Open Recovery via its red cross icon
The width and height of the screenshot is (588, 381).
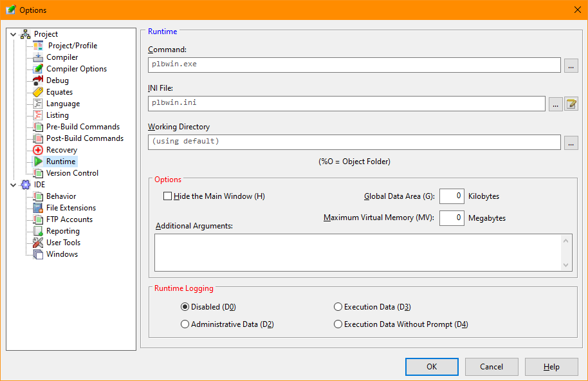pos(38,150)
